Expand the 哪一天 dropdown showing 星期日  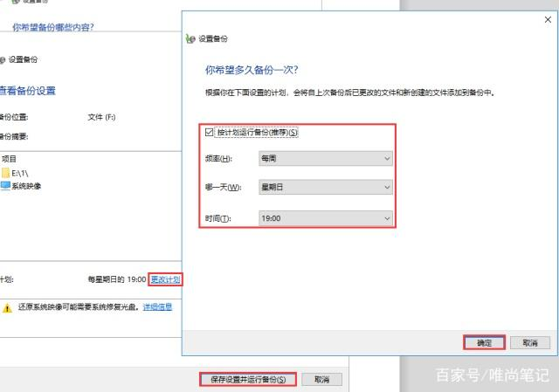pos(326,188)
